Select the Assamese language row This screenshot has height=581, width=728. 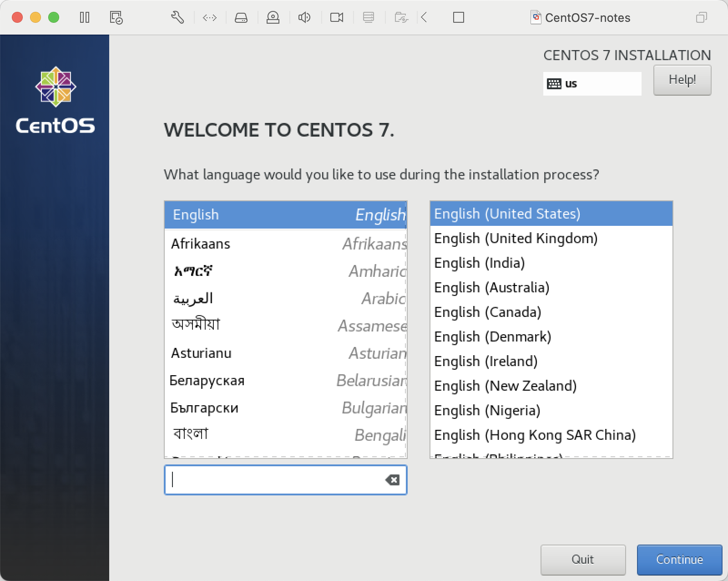point(285,326)
